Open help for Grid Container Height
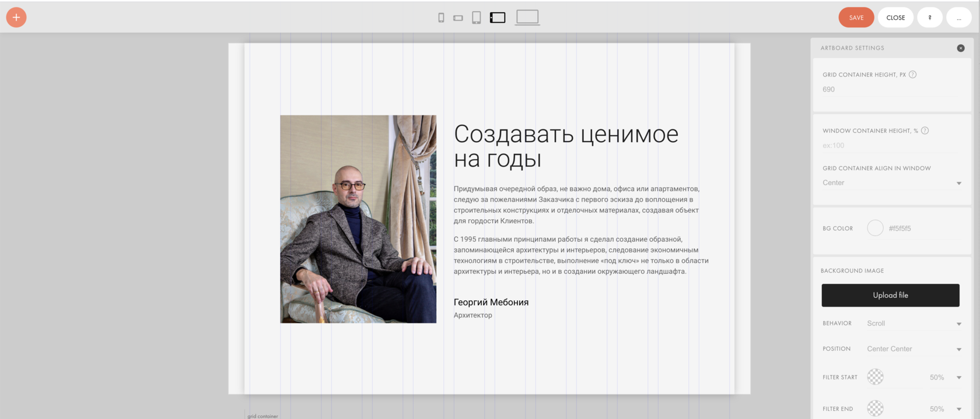This screenshot has height=419, width=980. tap(913, 75)
